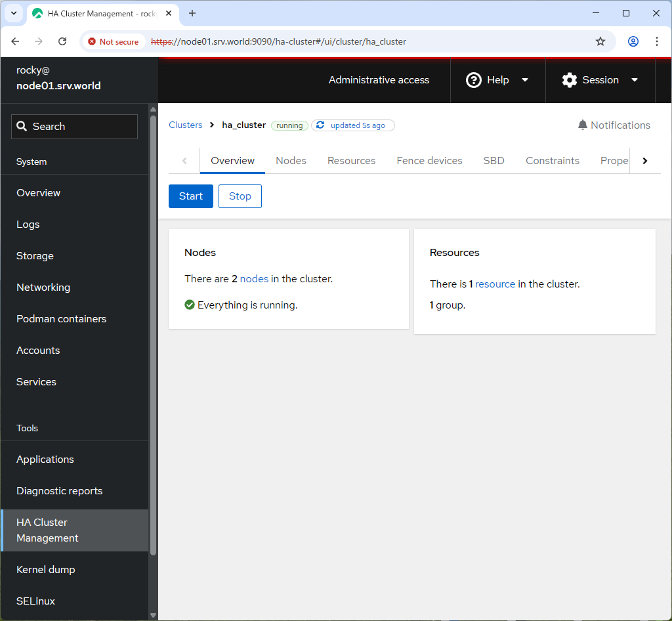Screen dimensions: 672x621
Task: Open the Notifications bell icon
Action: tap(583, 125)
